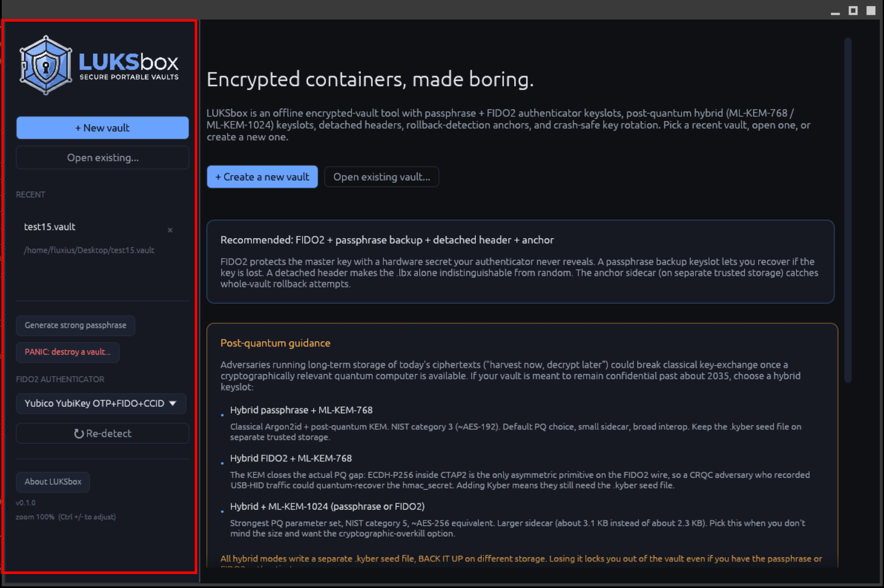This screenshot has width=884, height=588.
Task: Click the Recommended FIDO2 card heading
Action: point(387,240)
